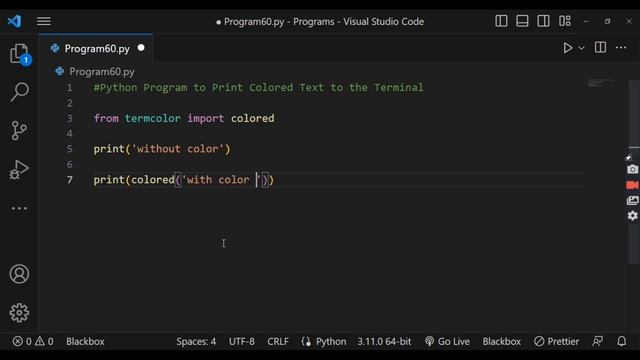Image resolution: width=640 pixels, height=360 pixels.
Task: Click Go Live in the status bar
Action: pos(447,341)
